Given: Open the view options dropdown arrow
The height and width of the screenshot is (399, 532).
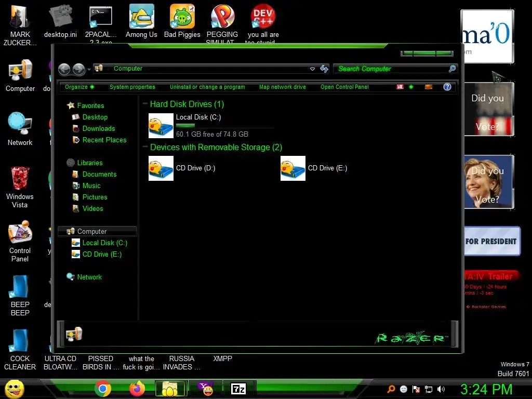Looking at the screenshot, I should point(411,87).
